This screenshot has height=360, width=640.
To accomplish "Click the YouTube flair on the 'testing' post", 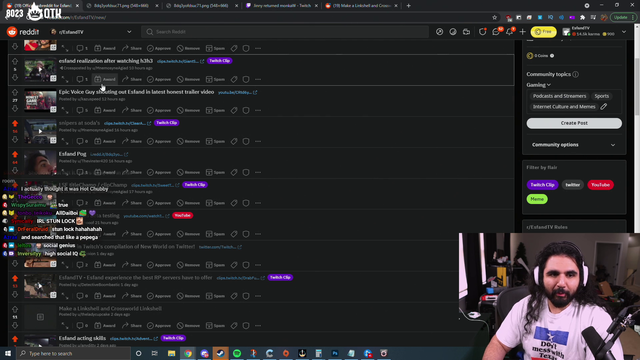I will [182, 215].
